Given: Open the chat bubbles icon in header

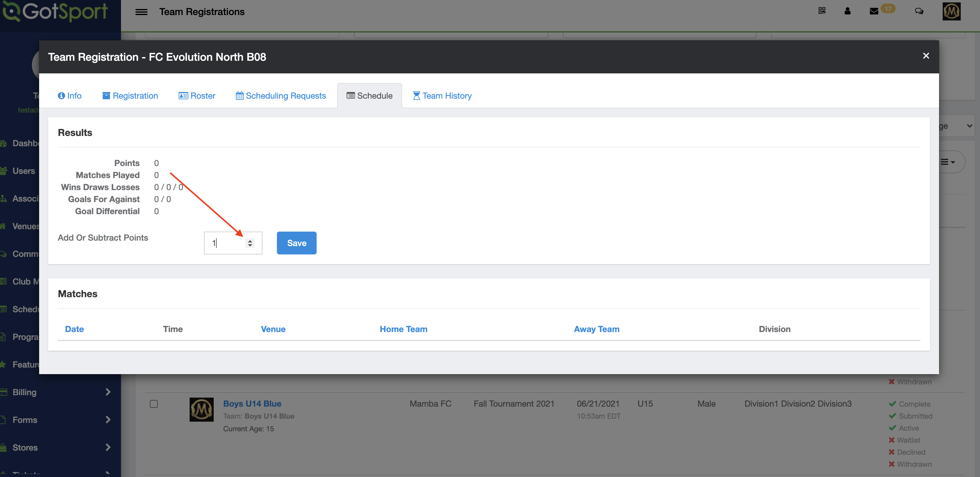Looking at the screenshot, I should click(x=919, y=11).
